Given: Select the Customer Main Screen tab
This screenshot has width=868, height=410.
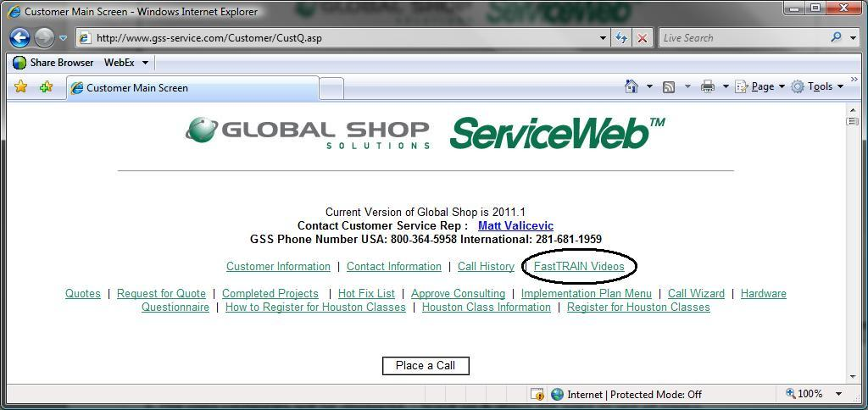Looking at the screenshot, I should [192, 88].
